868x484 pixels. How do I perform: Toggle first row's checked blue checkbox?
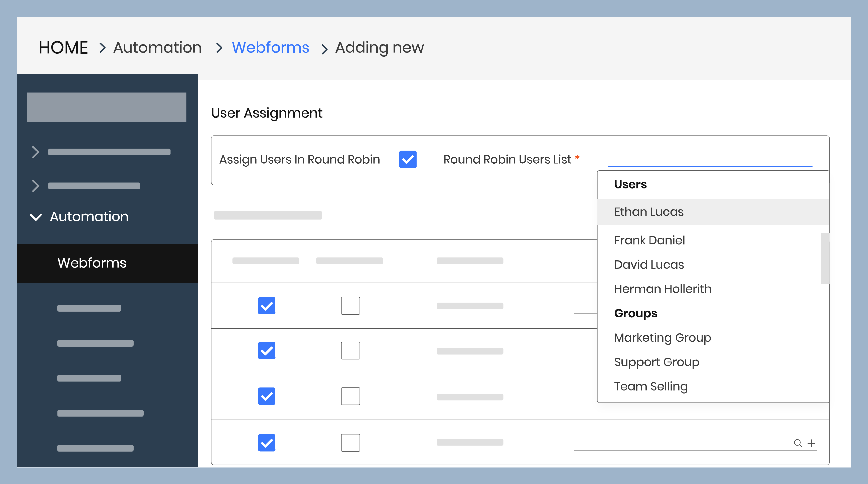(267, 306)
